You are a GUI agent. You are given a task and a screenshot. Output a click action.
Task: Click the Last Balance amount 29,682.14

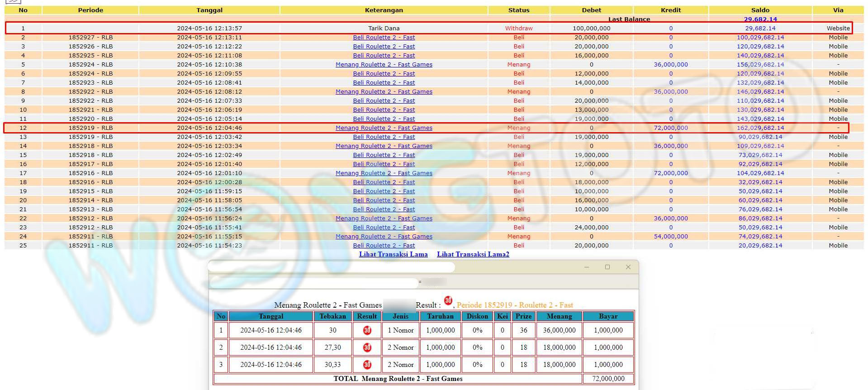pos(760,19)
